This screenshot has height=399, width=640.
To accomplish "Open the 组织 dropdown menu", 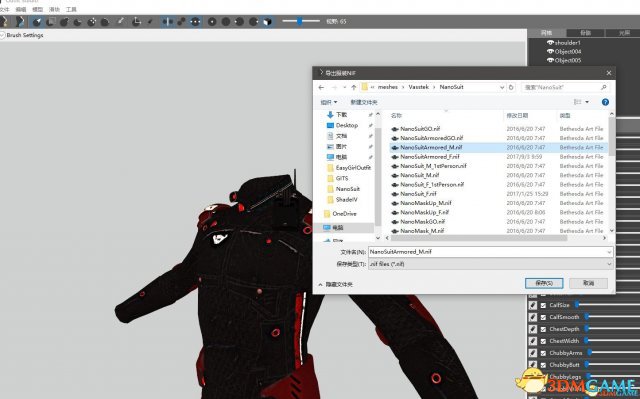I will [329, 102].
